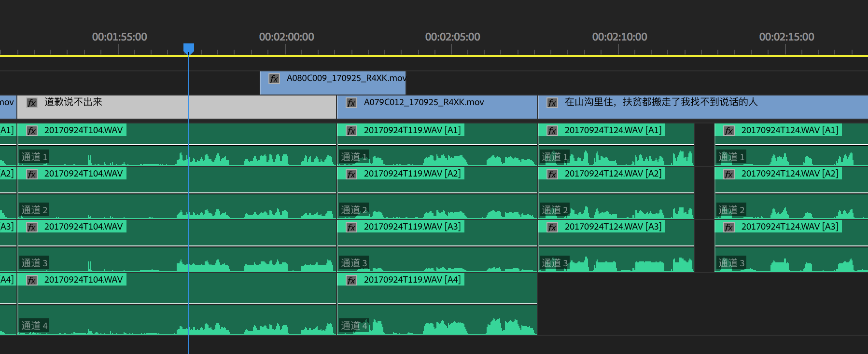The image size is (868, 354).
Task: Click fx badge on 20170924T119.WAV [A3] clip
Action: coord(351,227)
